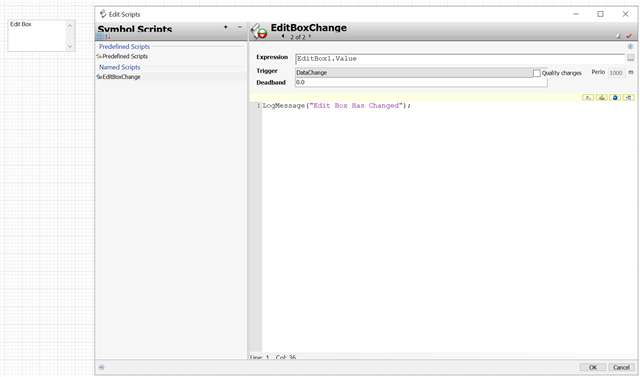
Task: Click the alphabetical sort icon under Symbol Scripts
Action: [x=107, y=37]
